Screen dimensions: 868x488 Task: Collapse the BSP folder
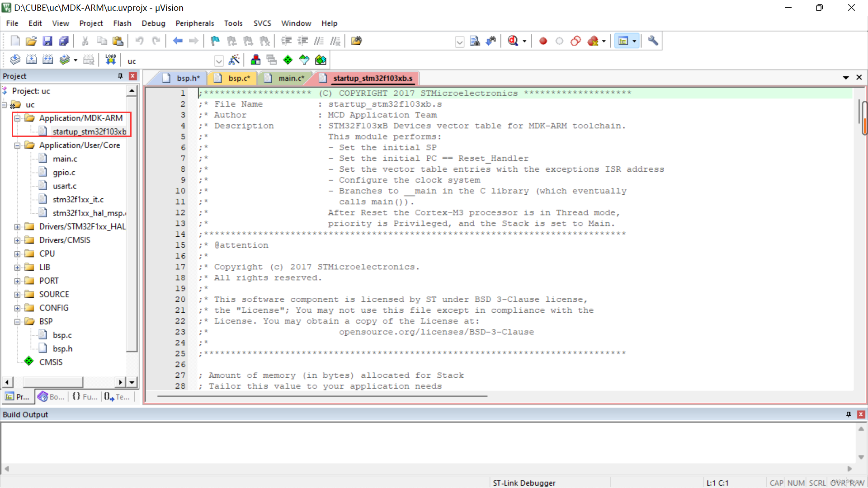17,322
